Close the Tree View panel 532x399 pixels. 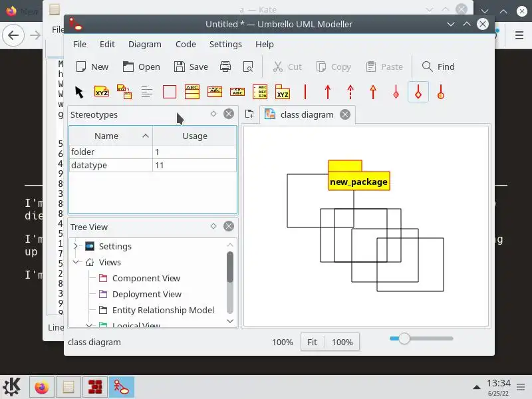[x=229, y=226]
